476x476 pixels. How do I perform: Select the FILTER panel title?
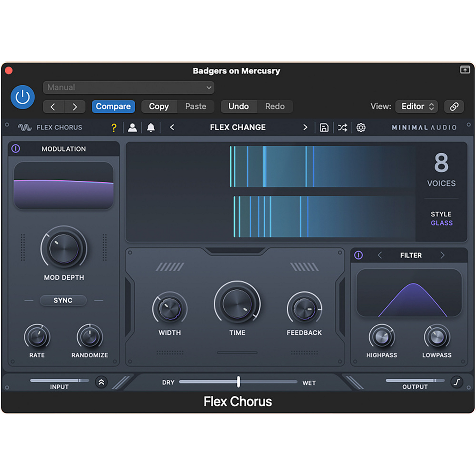click(411, 255)
